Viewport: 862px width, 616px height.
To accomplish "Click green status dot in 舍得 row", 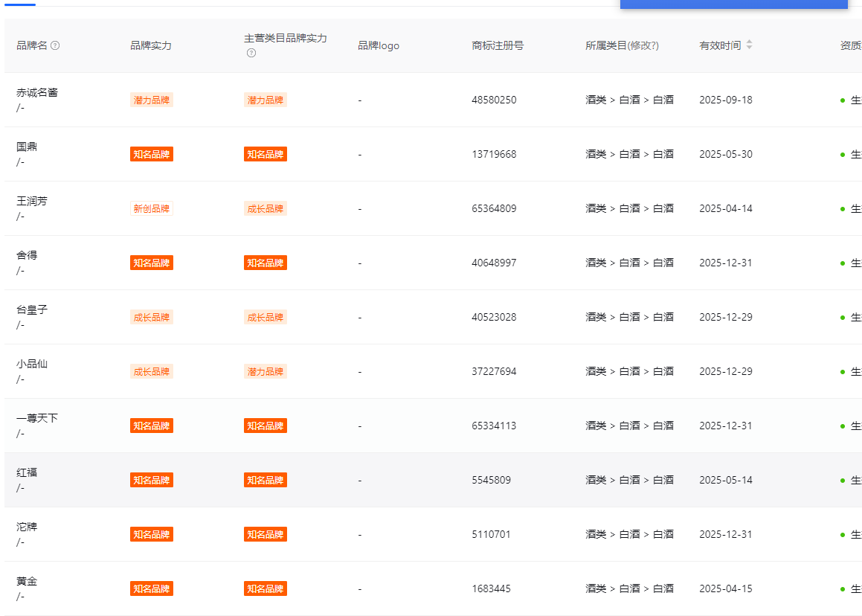I will click(x=843, y=263).
